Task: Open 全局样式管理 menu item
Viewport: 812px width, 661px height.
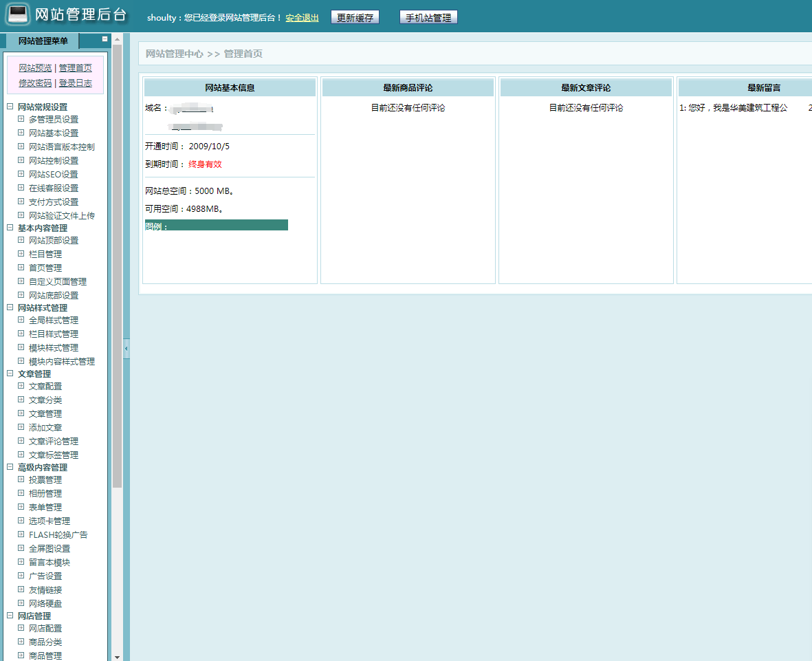Action: 54,320
